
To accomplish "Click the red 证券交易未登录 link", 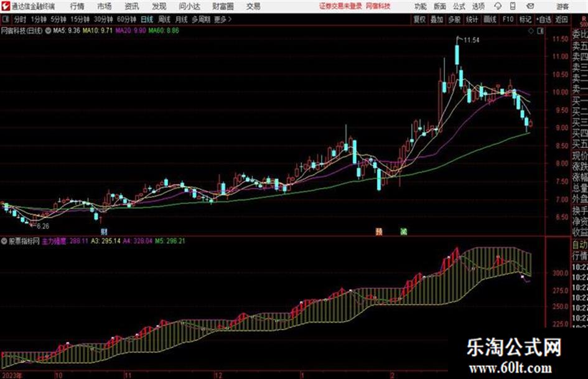I will pos(340,6).
